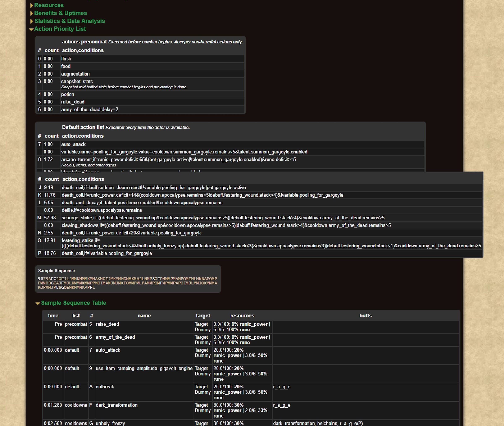This screenshot has height=426, width=504.
Task: Click the use_item_ramping_amplitude_gigavolt_engine entry
Action: pos(144,368)
